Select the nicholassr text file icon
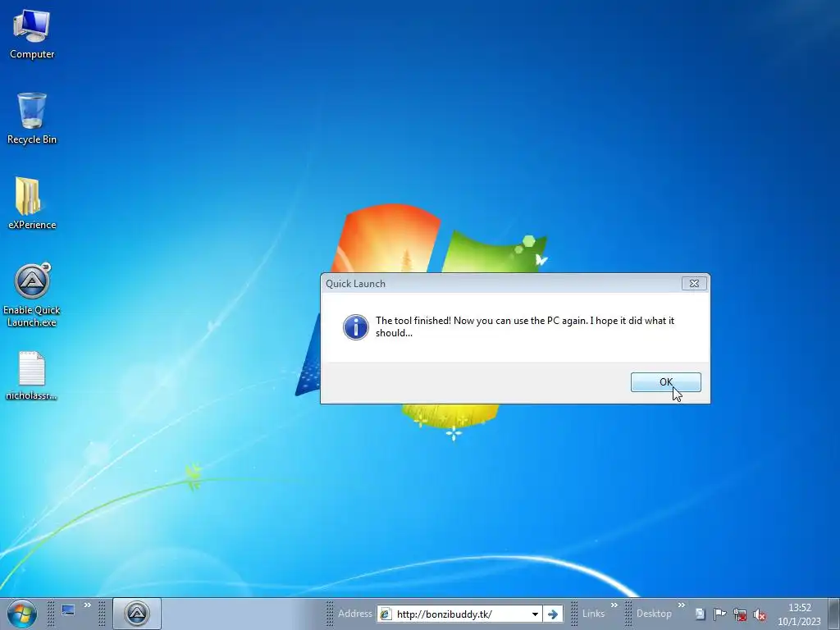Screen dimensions: 840x630 [32, 376]
